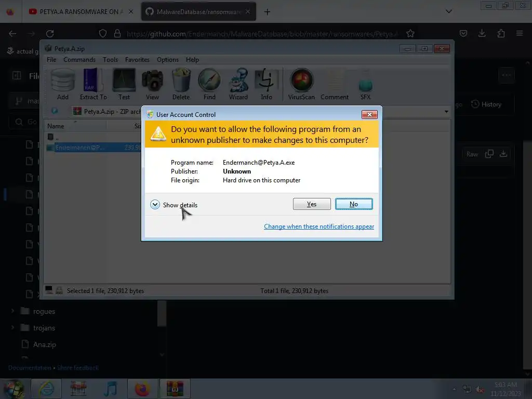The width and height of the screenshot is (532, 399).
Task: Switch to the MalwareDatabase GitHub browser tab
Action: click(x=198, y=12)
